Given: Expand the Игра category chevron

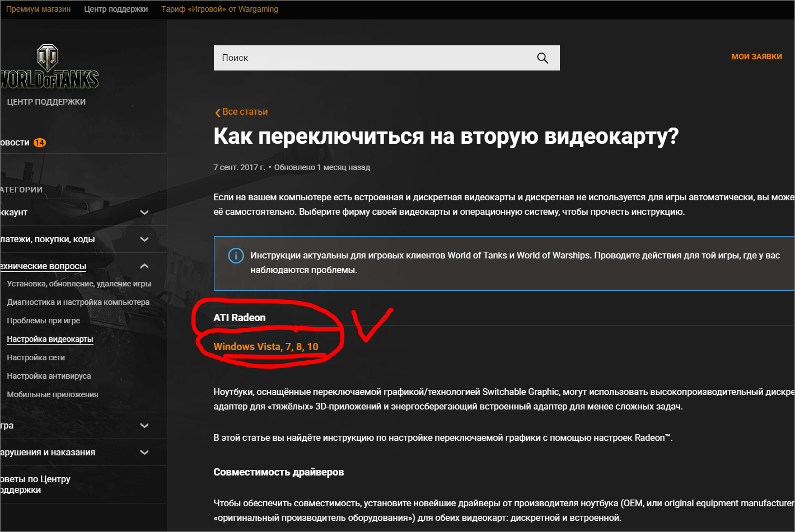Looking at the screenshot, I should 144,426.
